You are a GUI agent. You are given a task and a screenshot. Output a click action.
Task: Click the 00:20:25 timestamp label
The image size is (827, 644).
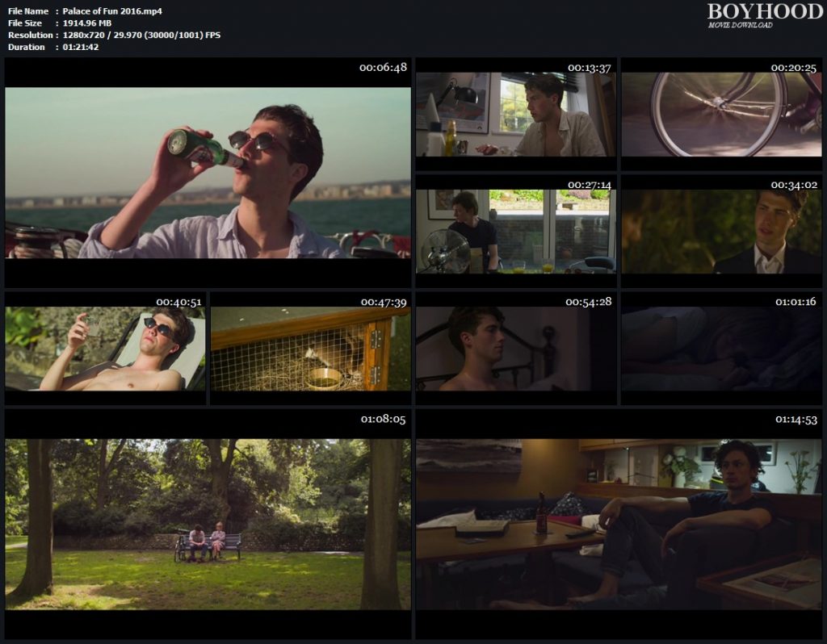click(795, 68)
